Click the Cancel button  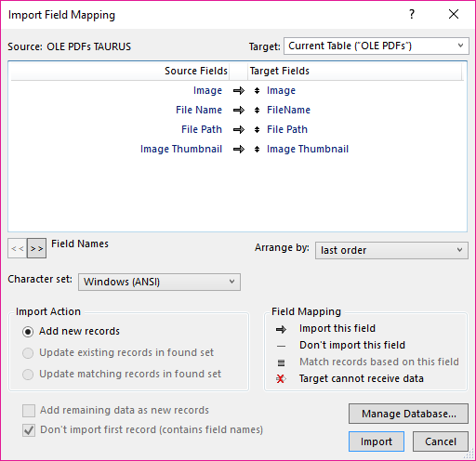[x=441, y=441]
